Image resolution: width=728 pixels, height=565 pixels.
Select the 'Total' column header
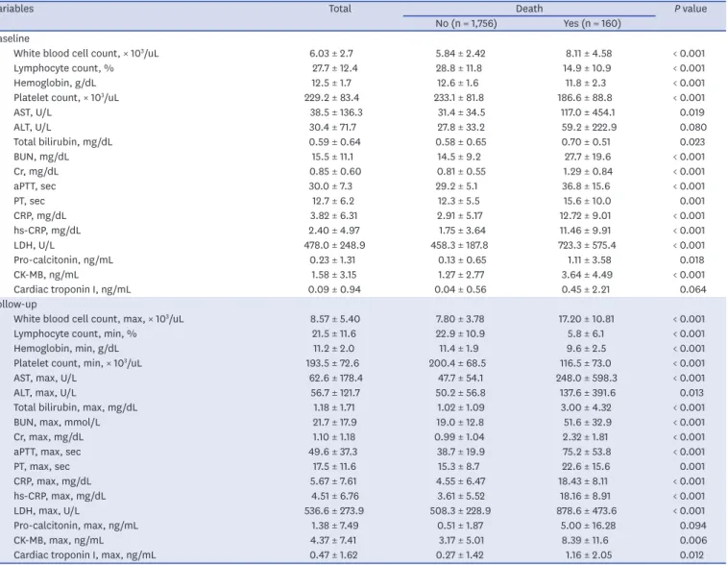coord(340,9)
